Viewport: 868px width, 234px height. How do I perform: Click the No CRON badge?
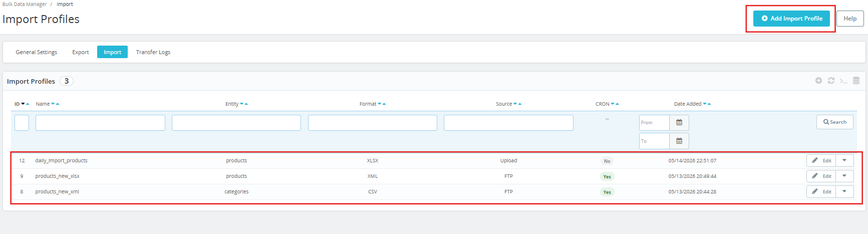(x=607, y=161)
